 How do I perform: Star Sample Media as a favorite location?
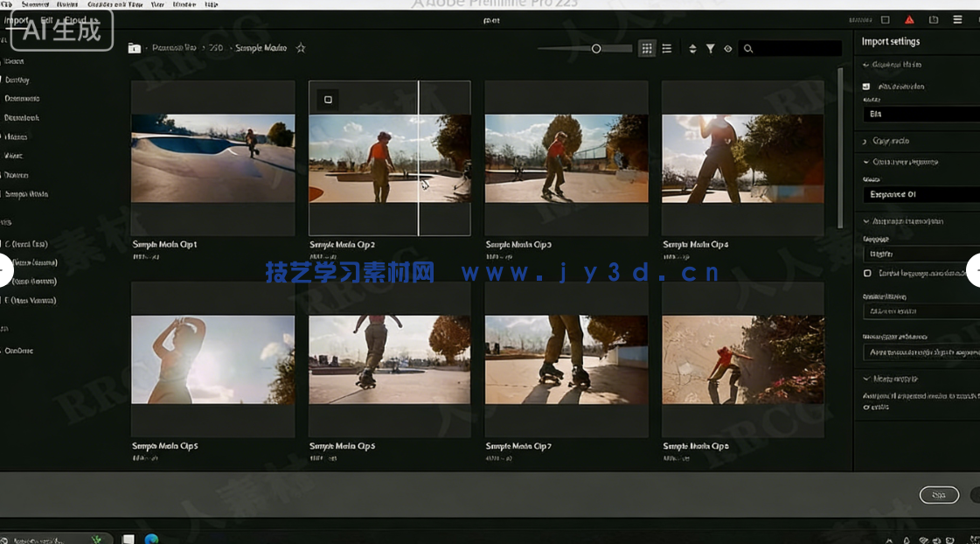pyautogui.click(x=301, y=48)
